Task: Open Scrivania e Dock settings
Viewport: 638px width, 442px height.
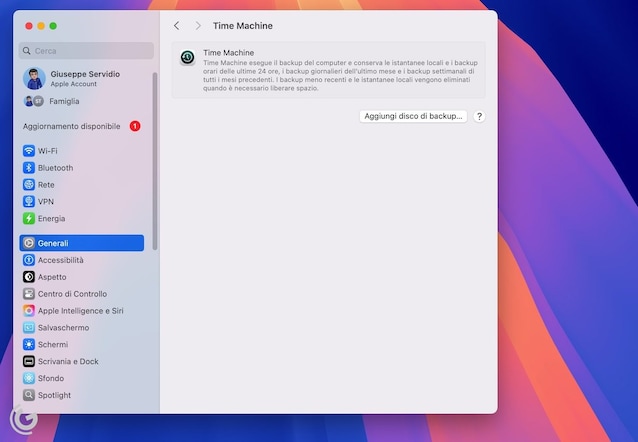Action: tap(68, 361)
